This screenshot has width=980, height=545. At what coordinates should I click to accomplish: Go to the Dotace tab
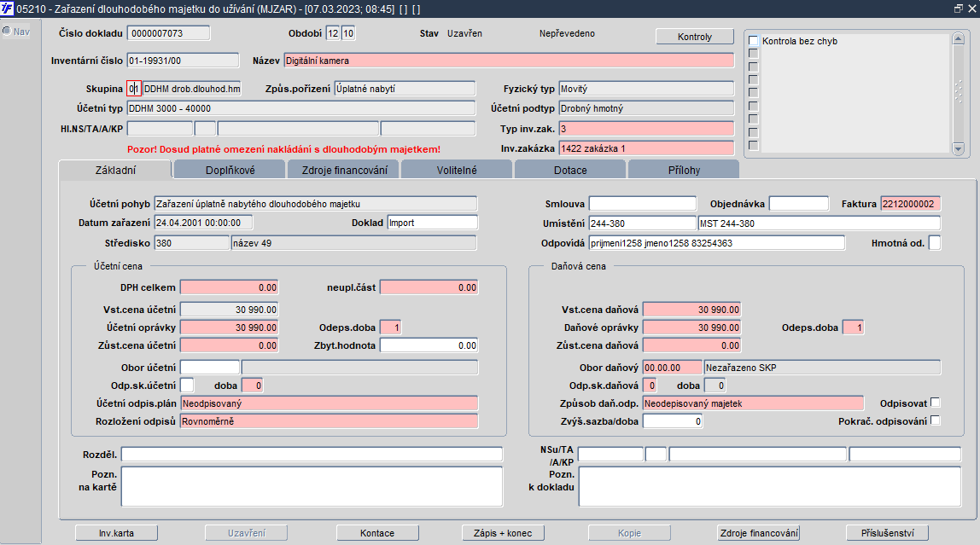click(570, 170)
